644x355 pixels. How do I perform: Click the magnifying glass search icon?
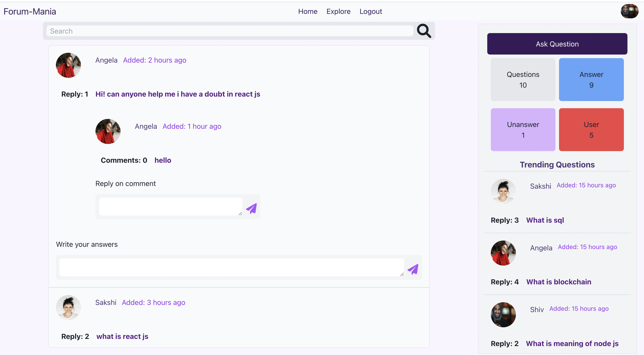[x=424, y=31]
